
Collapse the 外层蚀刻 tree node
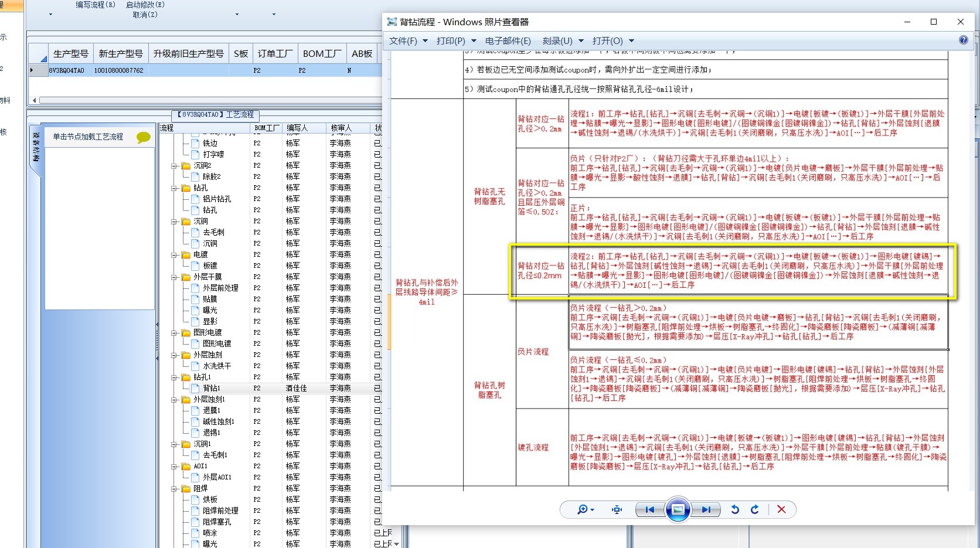click(174, 355)
